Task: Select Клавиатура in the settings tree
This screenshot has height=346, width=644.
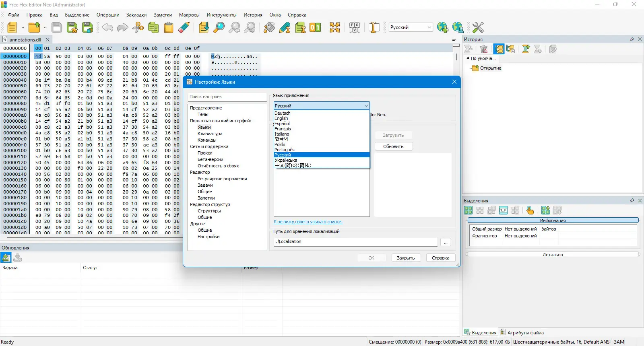Action: [210, 134]
